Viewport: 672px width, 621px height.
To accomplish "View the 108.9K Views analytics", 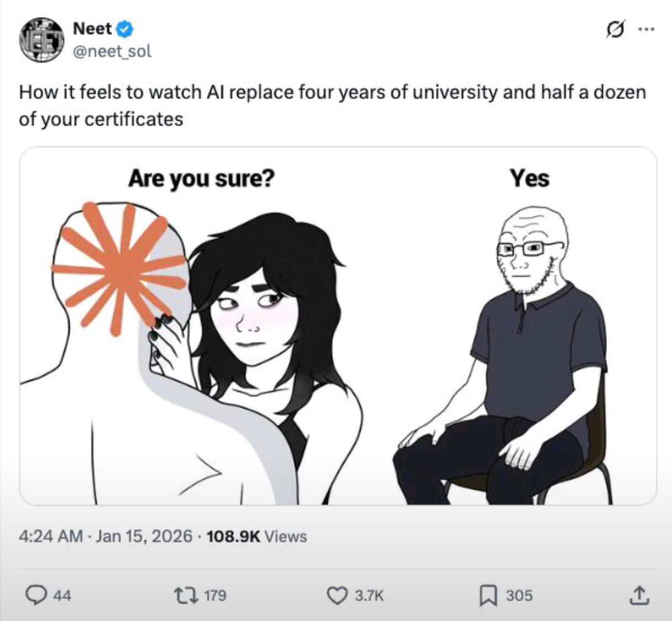I will [256, 536].
